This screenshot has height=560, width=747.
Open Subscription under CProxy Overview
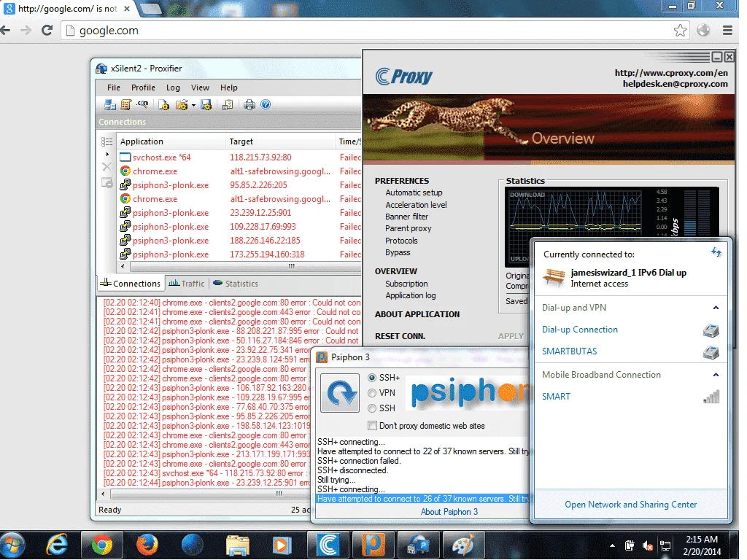(x=406, y=284)
